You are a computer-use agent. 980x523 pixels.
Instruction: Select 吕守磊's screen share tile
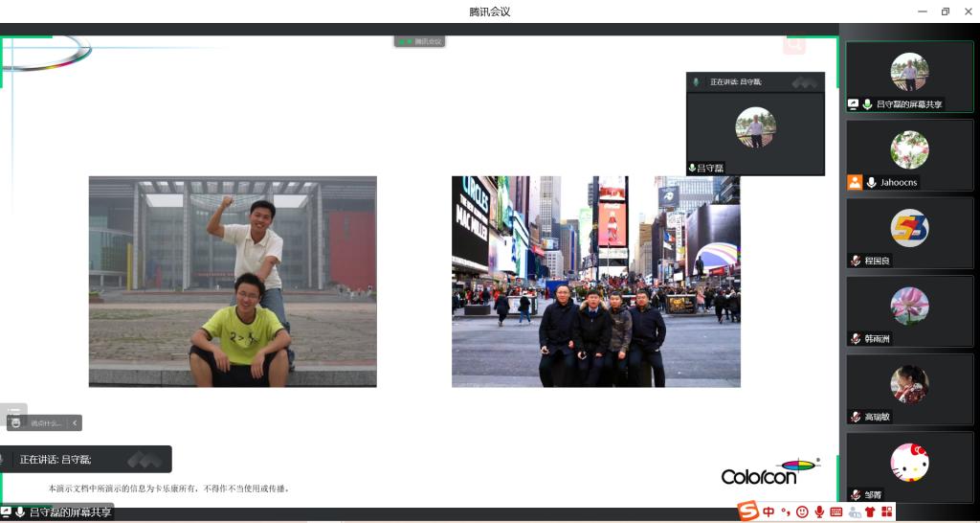click(909, 77)
